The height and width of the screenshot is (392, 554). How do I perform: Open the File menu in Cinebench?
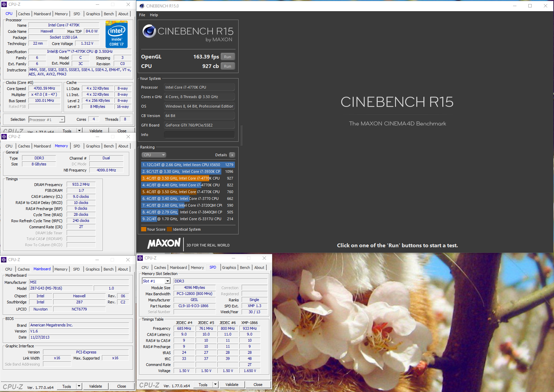click(x=142, y=15)
